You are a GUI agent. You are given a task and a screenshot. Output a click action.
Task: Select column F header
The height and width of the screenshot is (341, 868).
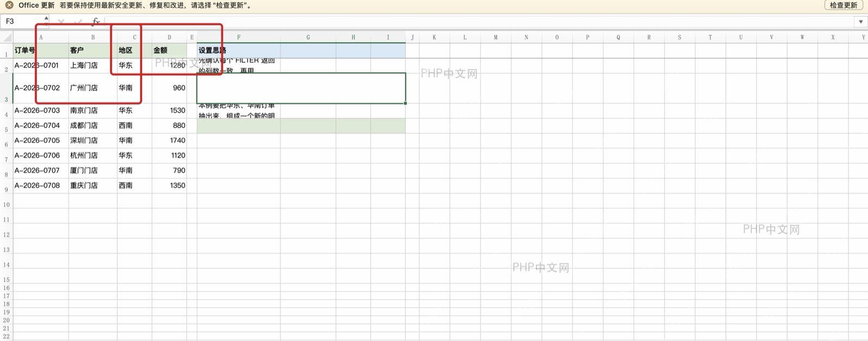239,37
